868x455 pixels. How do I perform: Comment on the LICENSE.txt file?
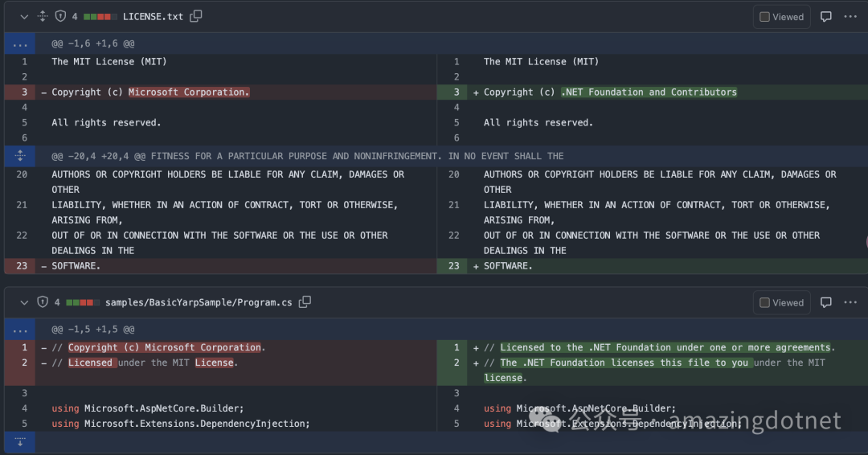[x=826, y=17]
